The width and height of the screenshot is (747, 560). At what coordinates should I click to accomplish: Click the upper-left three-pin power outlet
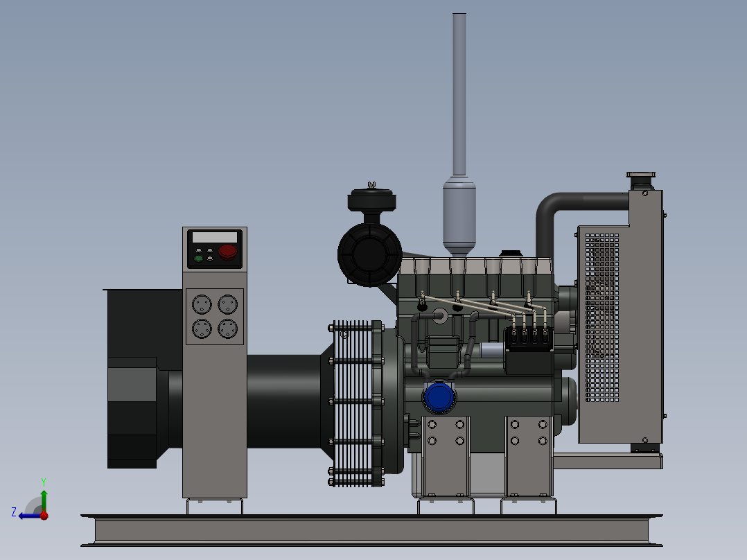[x=202, y=304]
